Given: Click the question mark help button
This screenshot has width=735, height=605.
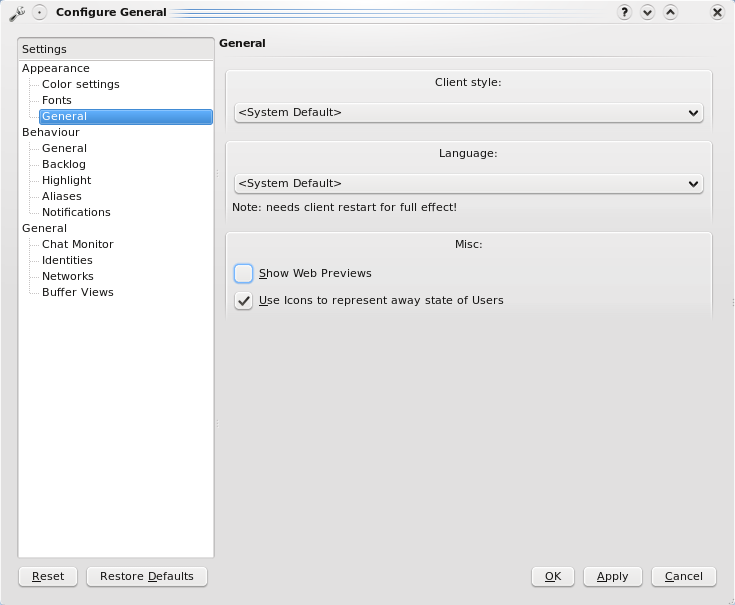Looking at the screenshot, I should tap(624, 12).
